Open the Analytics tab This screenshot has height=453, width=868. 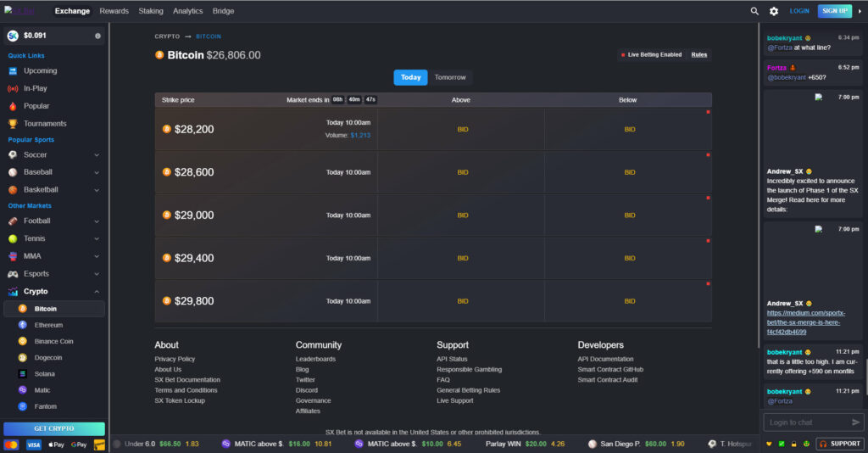[x=187, y=11]
